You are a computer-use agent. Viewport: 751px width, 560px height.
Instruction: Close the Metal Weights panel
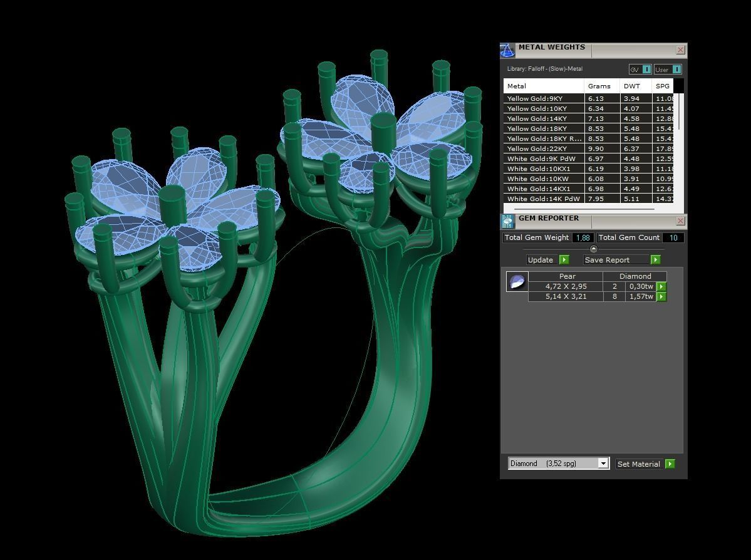coord(680,50)
